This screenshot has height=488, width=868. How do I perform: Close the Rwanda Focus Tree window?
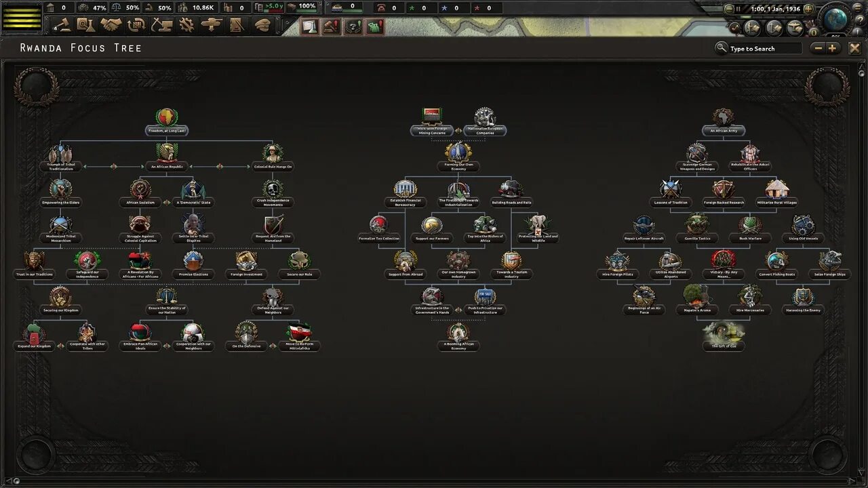click(854, 48)
